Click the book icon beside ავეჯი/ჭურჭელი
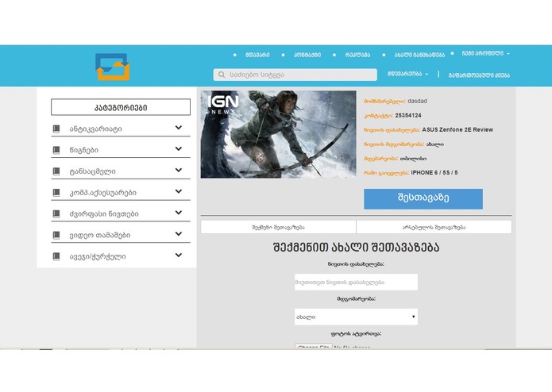The height and width of the screenshot is (392, 552). tap(56, 256)
